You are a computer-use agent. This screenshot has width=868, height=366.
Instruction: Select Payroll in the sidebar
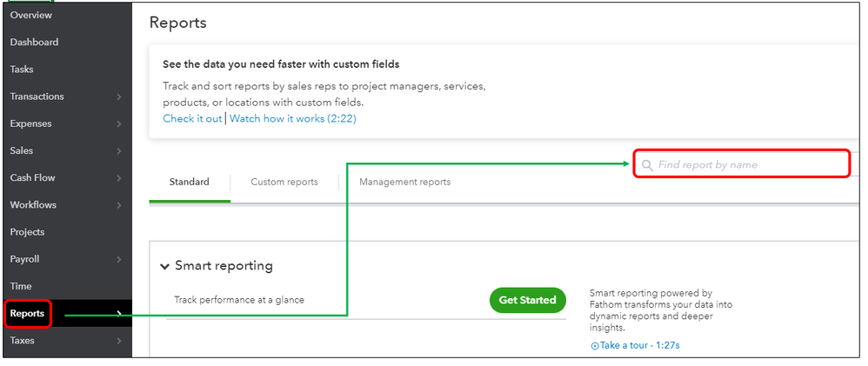click(24, 259)
